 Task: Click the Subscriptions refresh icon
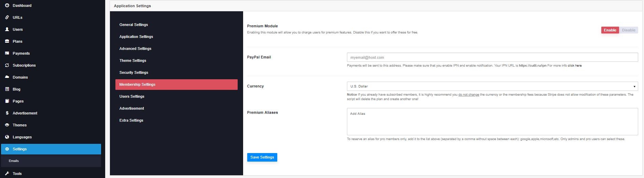pyautogui.click(x=7, y=65)
